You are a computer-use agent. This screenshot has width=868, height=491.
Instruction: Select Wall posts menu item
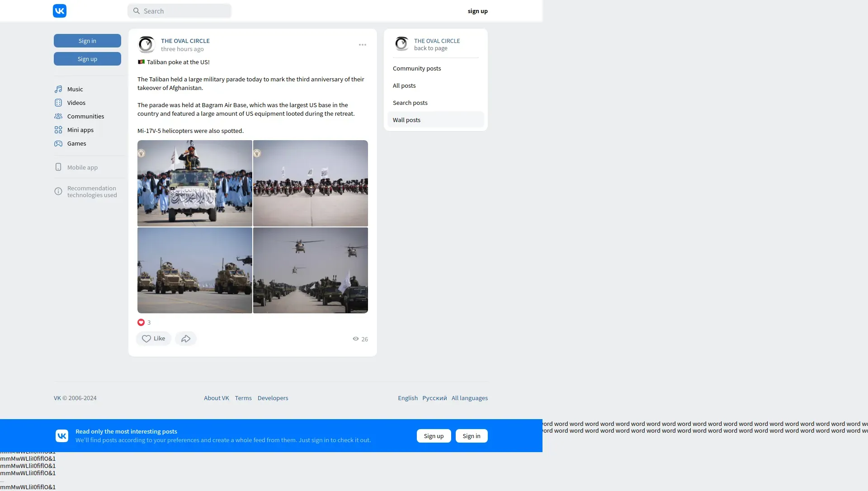(406, 120)
